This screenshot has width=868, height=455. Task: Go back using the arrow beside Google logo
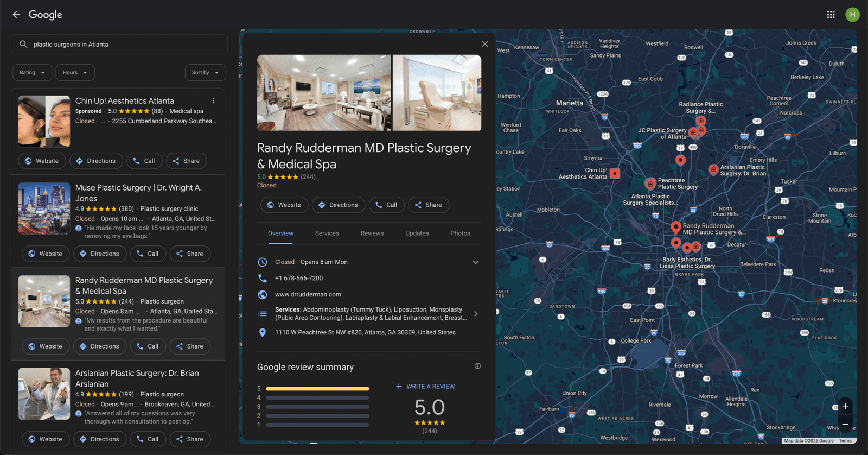tap(16, 15)
